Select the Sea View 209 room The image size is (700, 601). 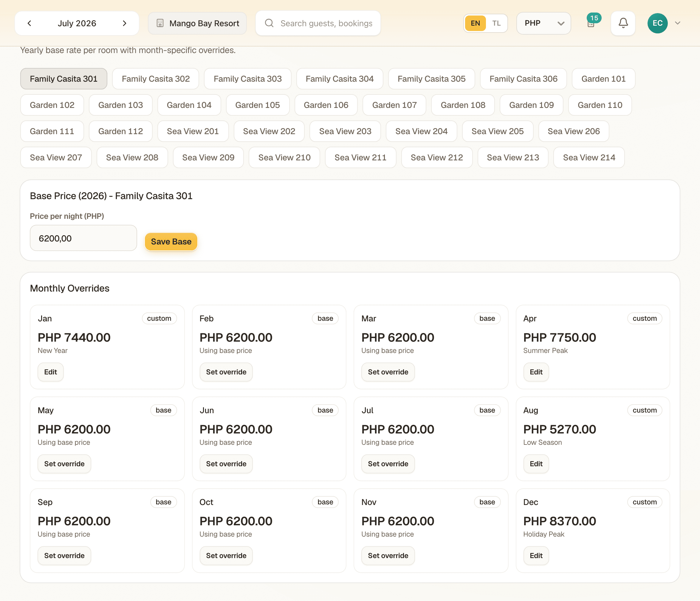pos(208,157)
